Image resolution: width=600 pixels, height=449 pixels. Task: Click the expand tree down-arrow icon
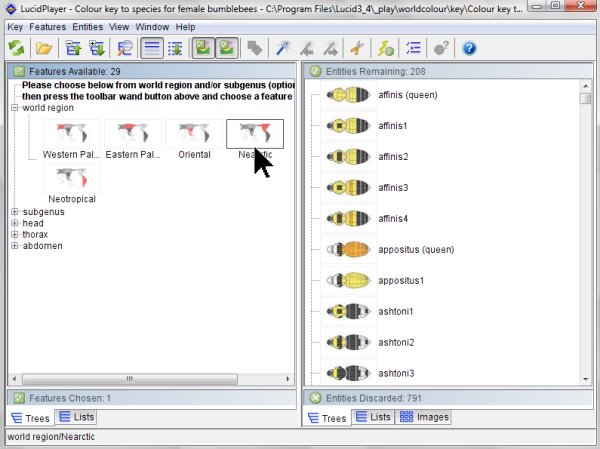(x=97, y=48)
